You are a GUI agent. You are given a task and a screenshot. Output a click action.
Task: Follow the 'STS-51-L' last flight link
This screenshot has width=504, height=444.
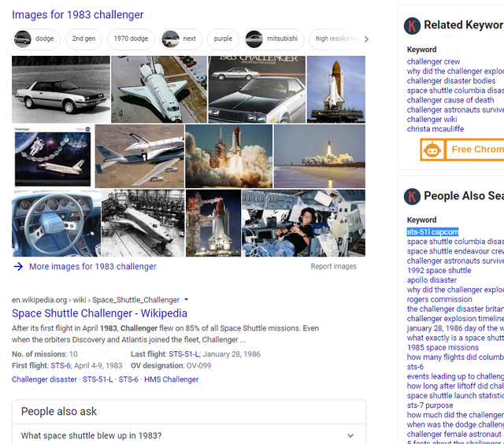click(x=183, y=354)
